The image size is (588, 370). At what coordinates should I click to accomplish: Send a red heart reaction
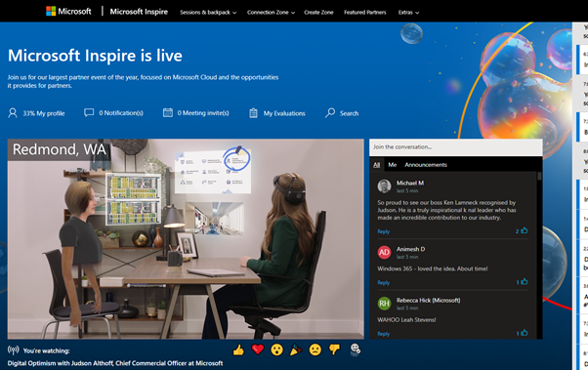258,349
